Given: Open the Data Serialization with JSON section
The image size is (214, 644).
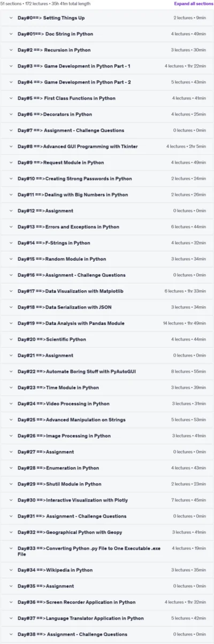Looking at the screenshot, I should pyautogui.click(x=107, y=307).
